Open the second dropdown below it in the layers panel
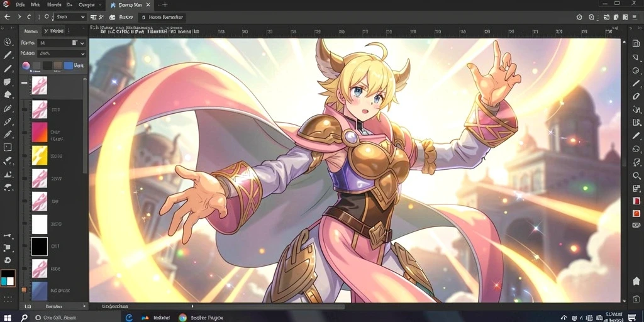 click(62, 53)
